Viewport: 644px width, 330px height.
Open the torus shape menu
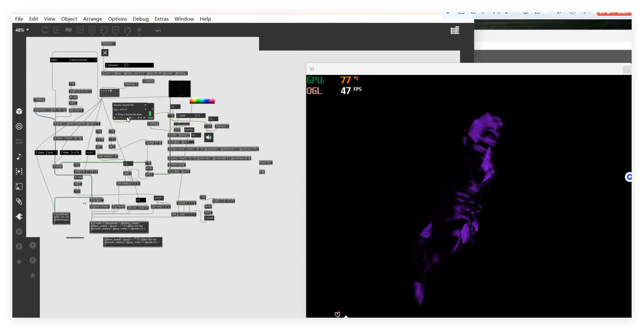[x=52, y=153]
